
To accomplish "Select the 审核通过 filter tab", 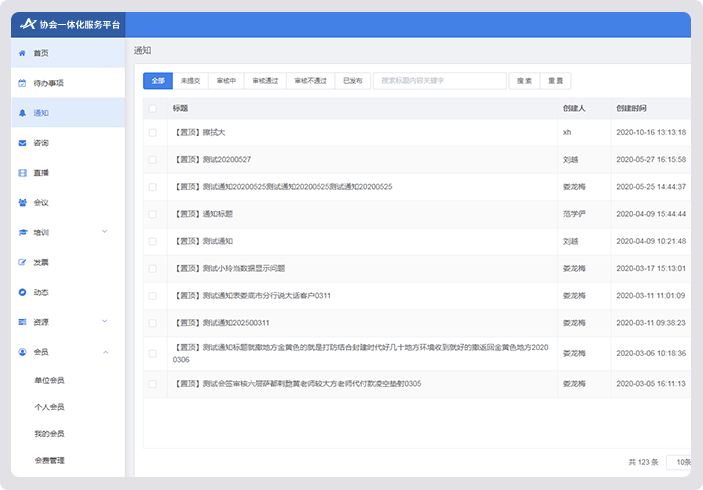I will click(265, 80).
